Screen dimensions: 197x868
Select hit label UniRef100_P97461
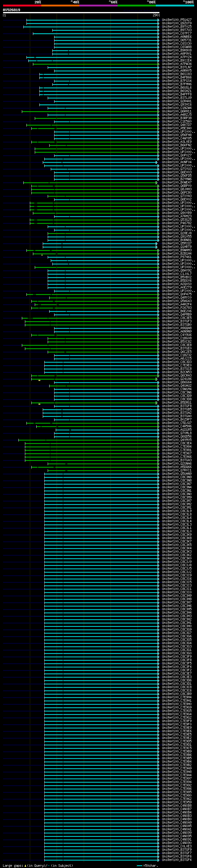click(177, 257)
